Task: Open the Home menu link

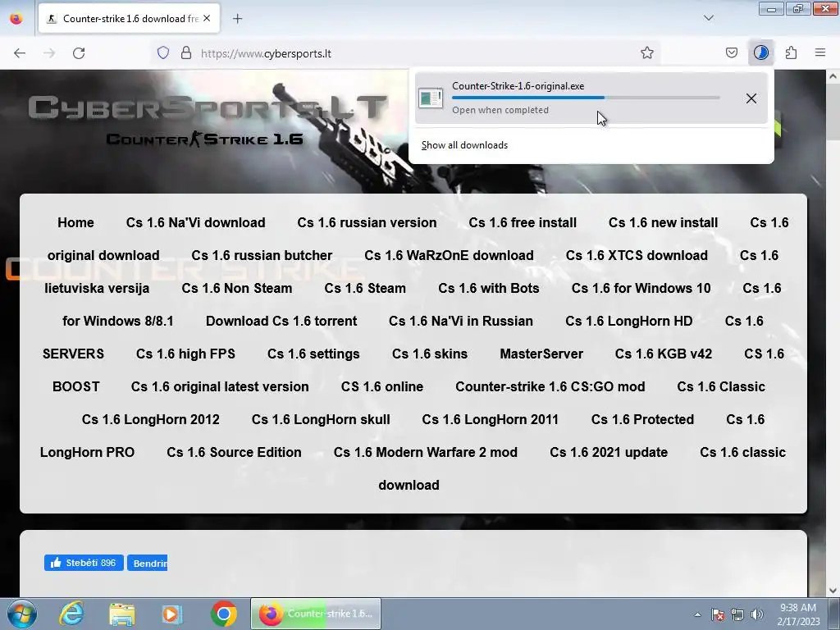Action: (75, 222)
